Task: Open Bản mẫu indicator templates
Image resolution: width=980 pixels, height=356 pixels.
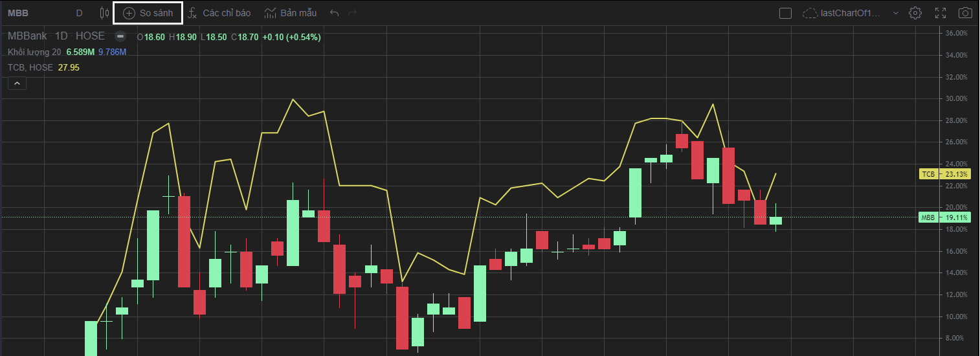Action: [291, 13]
